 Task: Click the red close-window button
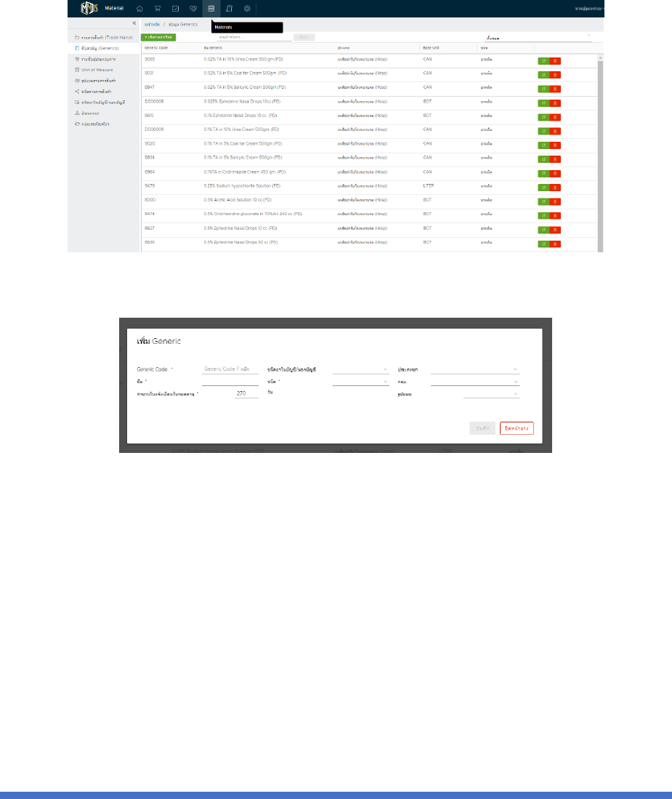[x=517, y=428]
